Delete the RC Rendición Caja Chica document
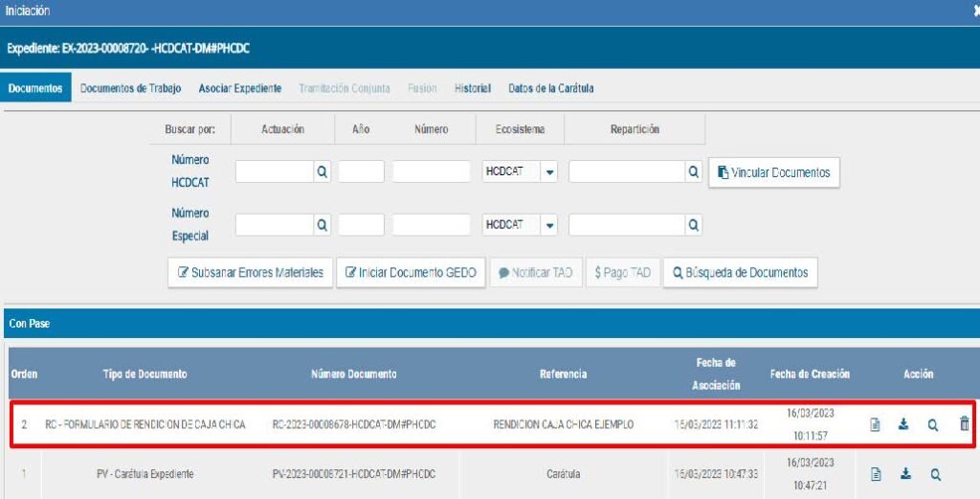This screenshot has width=980, height=499. point(965,423)
